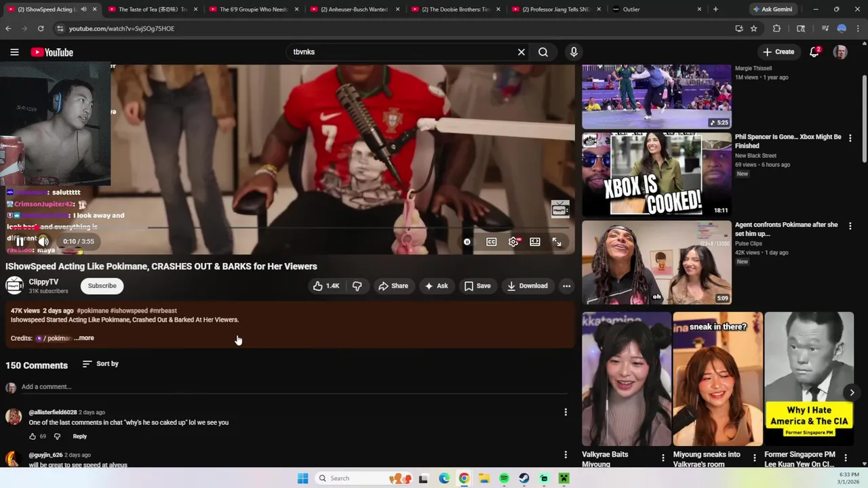Clear the search box with X icon
This screenshot has height=488, width=868.
521,52
